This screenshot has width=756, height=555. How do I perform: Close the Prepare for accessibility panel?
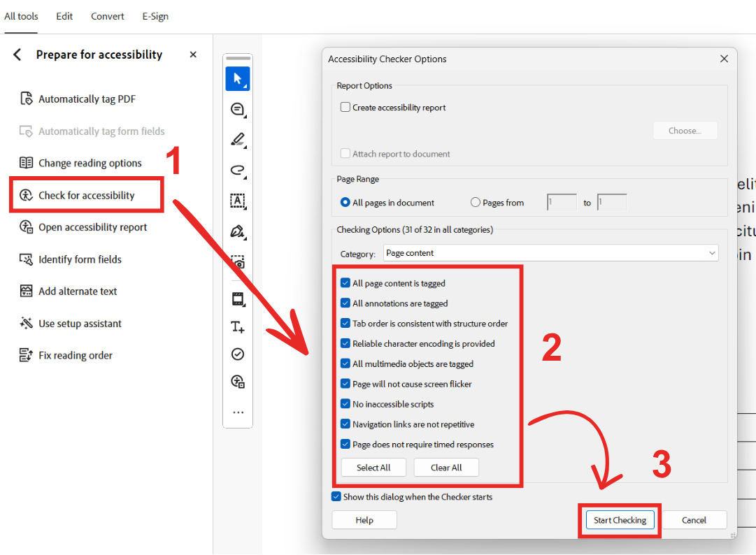click(193, 55)
